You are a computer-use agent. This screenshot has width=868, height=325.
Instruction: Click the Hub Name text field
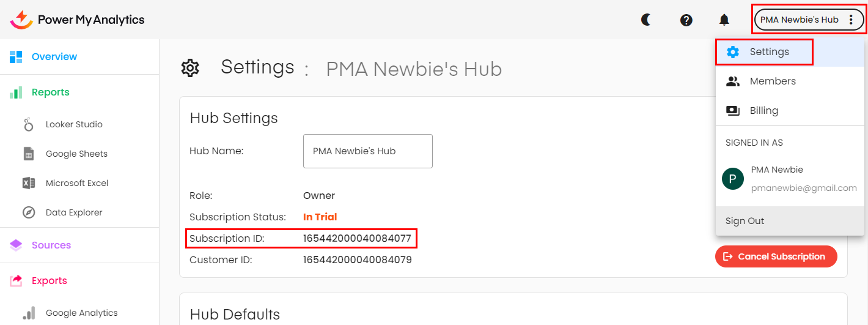pyautogui.click(x=367, y=151)
